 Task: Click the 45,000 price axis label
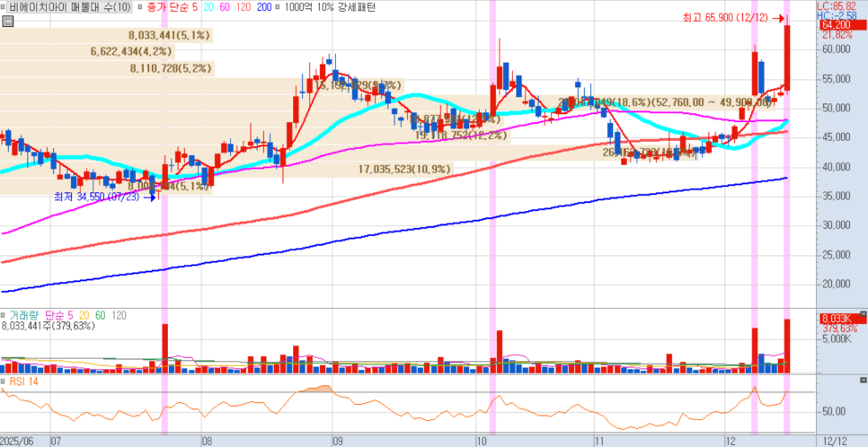coord(836,137)
